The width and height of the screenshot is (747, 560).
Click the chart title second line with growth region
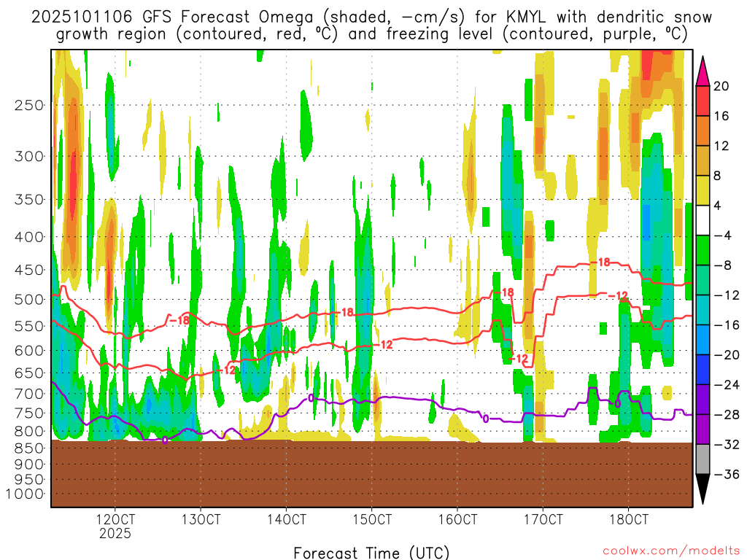point(371,34)
